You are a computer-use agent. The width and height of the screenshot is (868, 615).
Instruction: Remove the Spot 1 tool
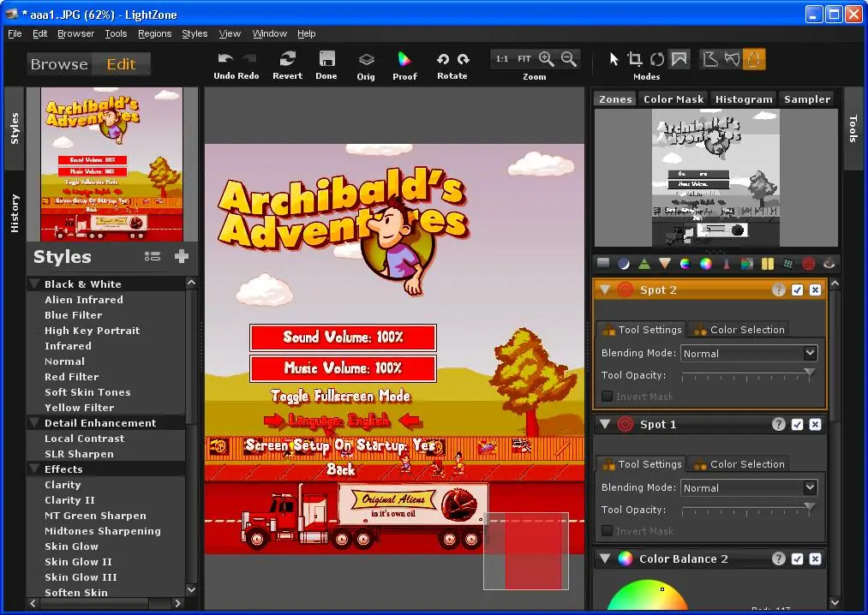[815, 425]
